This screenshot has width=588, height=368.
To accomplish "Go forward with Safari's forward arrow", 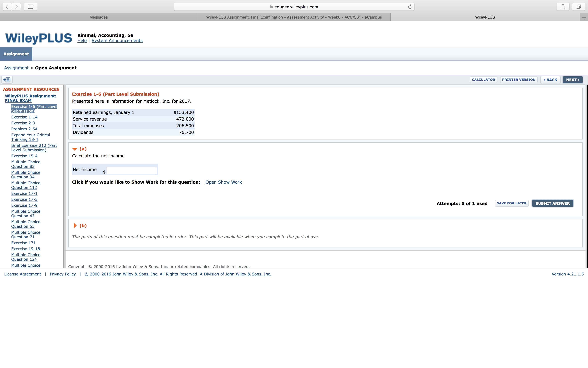I will [16, 7].
